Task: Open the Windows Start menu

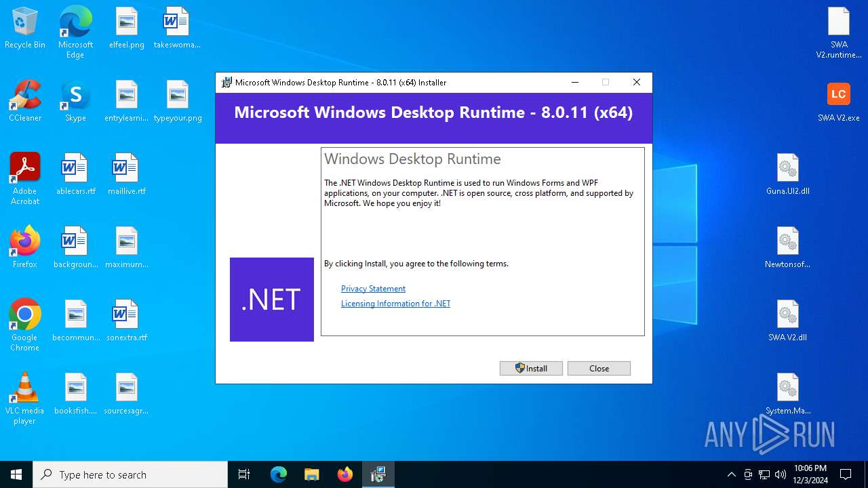Action: [x=16, y=474]
